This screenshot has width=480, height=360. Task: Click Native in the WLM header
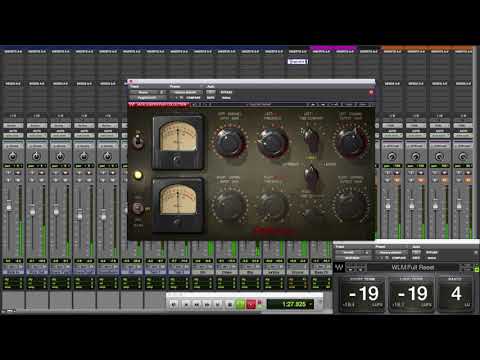click(x=432, y=258)
